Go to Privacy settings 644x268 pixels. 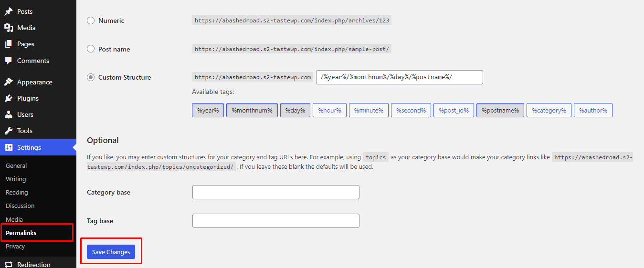(x=15, y=246)
